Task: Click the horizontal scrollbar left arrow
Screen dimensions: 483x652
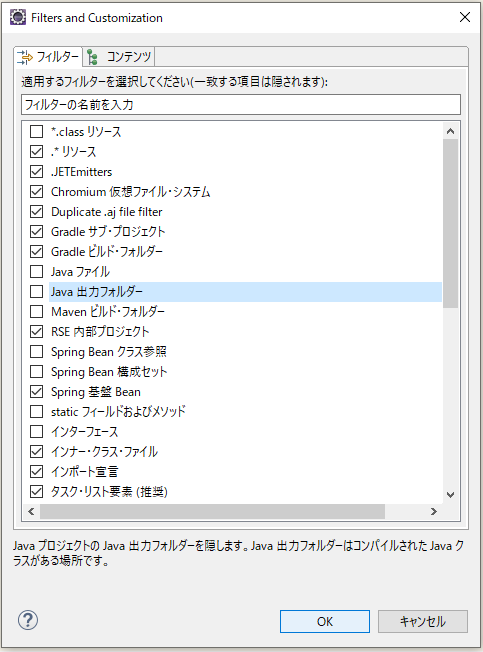Action: coord(31,511)
